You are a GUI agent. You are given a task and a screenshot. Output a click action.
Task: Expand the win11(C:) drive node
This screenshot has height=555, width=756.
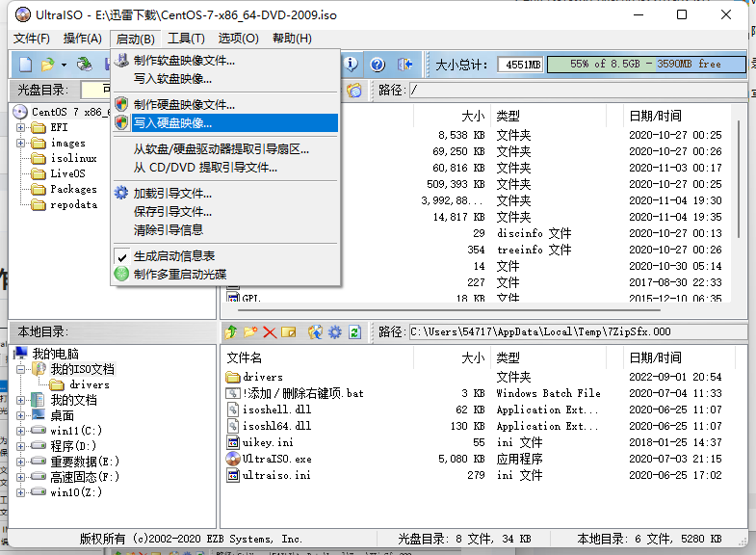click(x=20, y=431)
